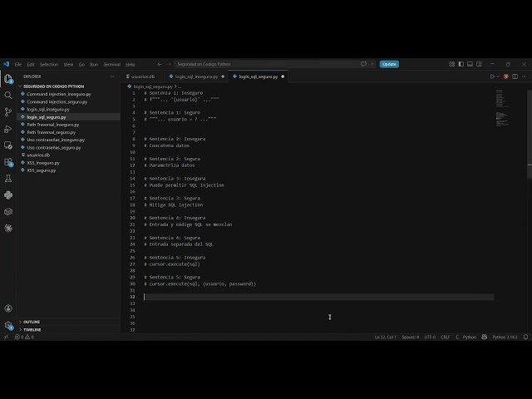The image size is (532, 399).
Task: Open the Copilot chat icon in title bar
Action: [364, 64]
